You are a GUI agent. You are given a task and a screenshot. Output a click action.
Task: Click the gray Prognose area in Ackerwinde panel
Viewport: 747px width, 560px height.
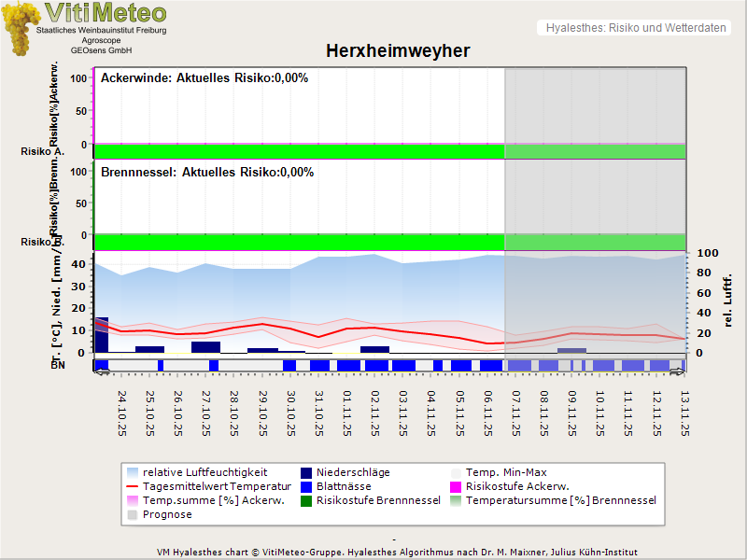595,107
